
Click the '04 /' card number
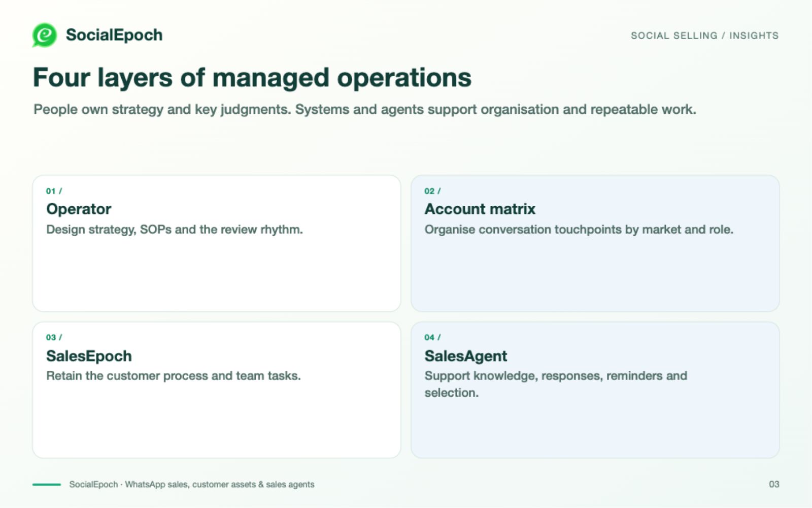pyautogui.click(x=432, y=337)
